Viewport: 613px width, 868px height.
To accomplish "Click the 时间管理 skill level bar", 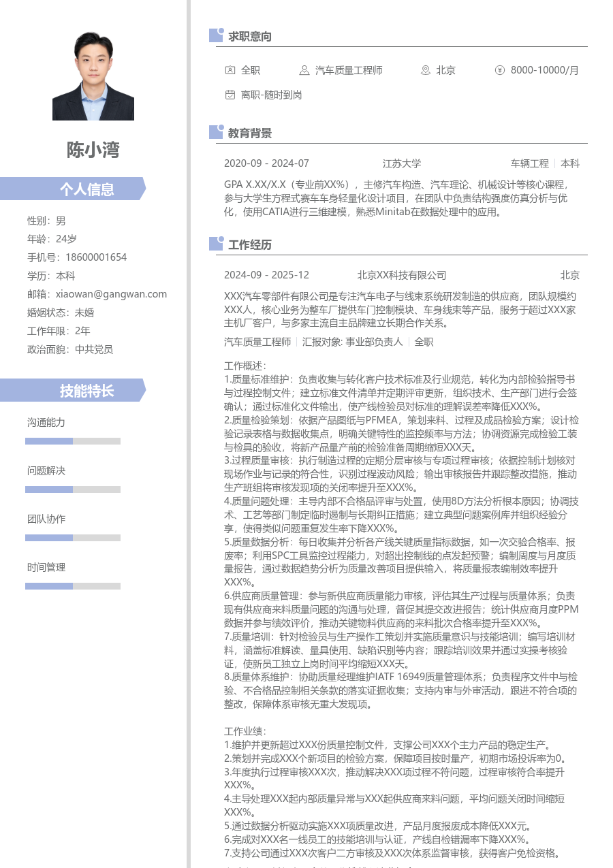I will tap(73, 586).
